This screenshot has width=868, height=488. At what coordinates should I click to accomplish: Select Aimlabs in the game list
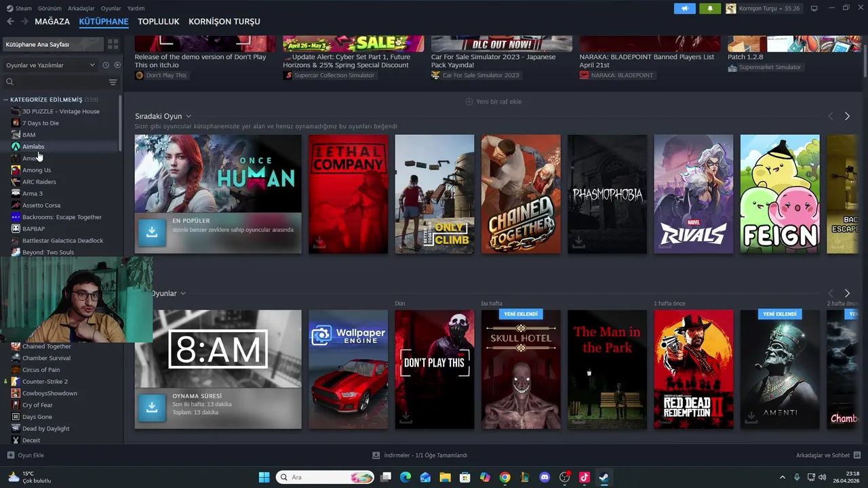33,146
